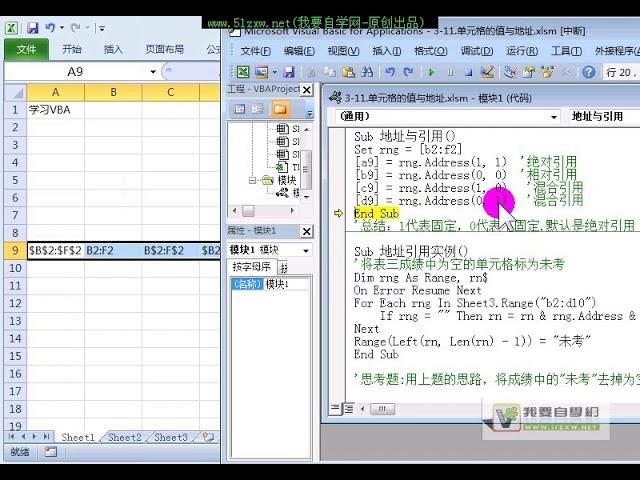Open the (通用) object dropdown in code window
640x480 pixels.
pos(553,117)
